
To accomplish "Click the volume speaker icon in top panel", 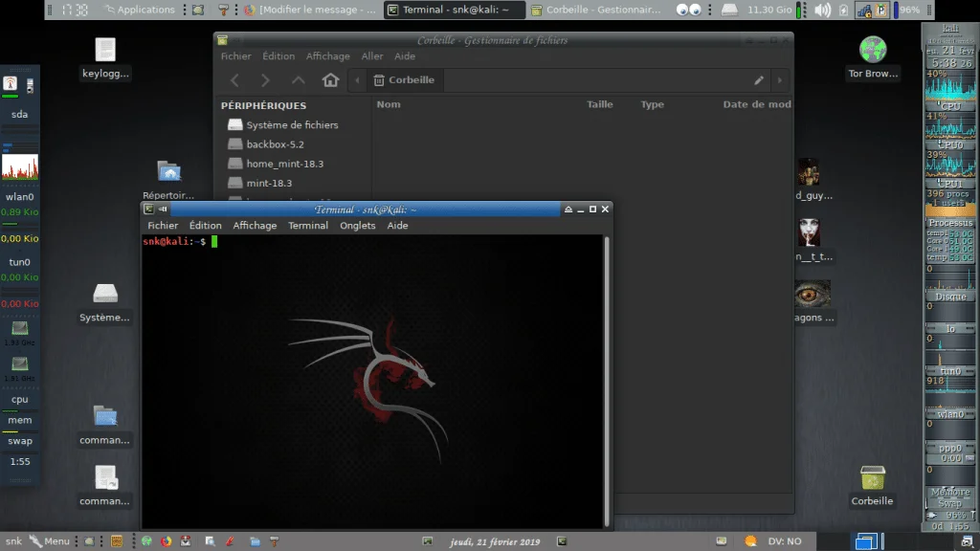I will pos(822,10).
